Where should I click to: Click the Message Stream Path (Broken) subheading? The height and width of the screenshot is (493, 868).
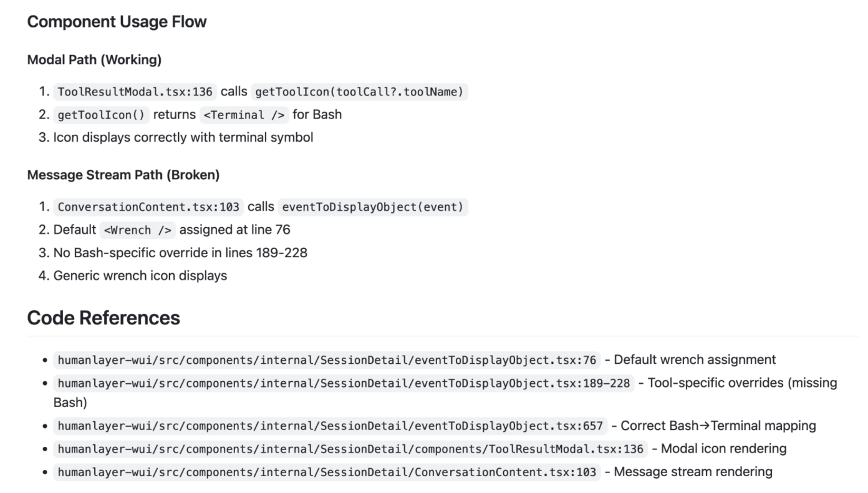(x=123, y=175)
